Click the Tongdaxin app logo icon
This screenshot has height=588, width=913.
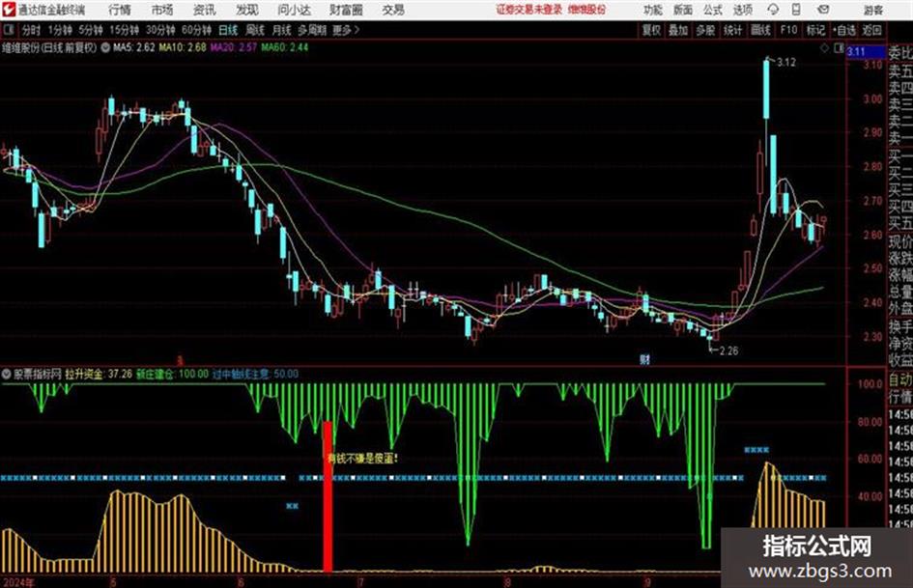pyautogui.click(x=8, y=10)
